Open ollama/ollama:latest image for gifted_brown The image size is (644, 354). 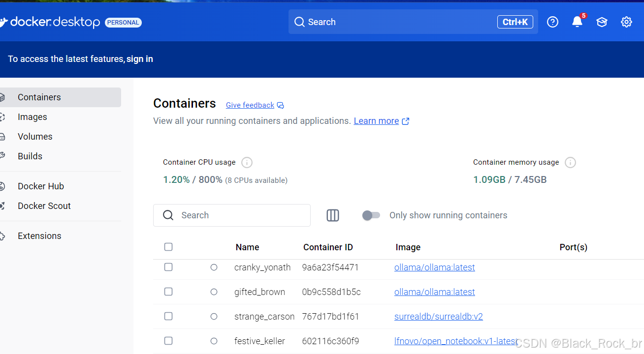435,292
